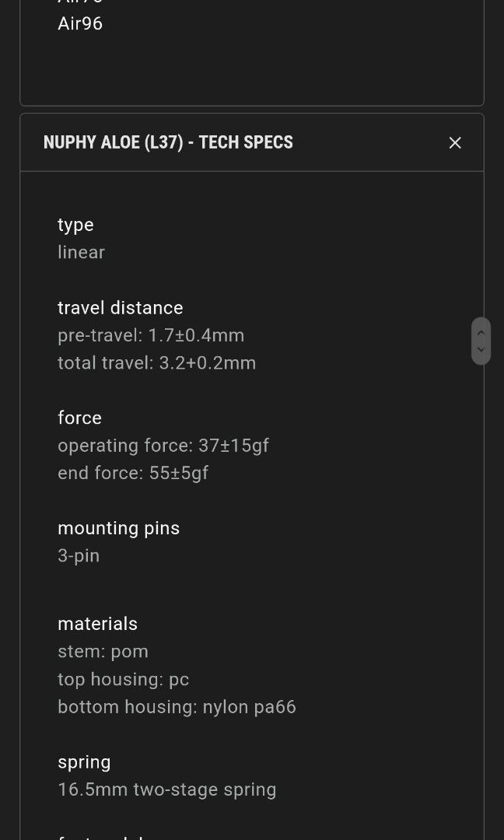This screenshot has height=840, width=504.
Task: Close the NuPhy Aloe tech specs panel
Action: (455, 142)
